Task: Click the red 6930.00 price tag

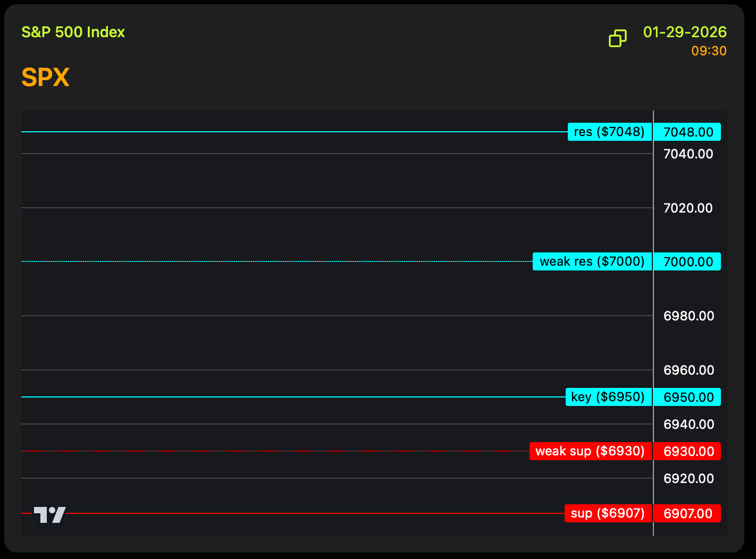Action: click(687, 451)
